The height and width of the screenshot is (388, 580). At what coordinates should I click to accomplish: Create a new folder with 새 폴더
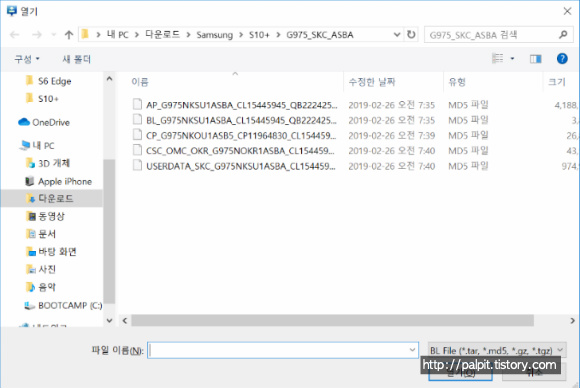76,59
